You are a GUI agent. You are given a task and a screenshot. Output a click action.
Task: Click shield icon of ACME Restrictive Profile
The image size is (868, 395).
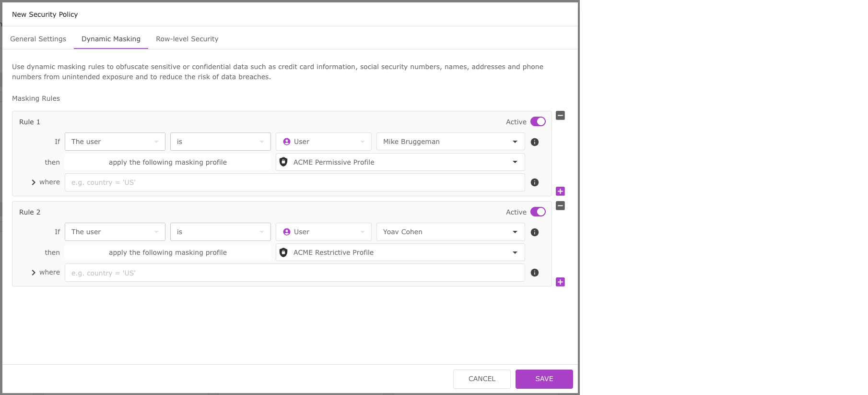click(x=283, y=252)
